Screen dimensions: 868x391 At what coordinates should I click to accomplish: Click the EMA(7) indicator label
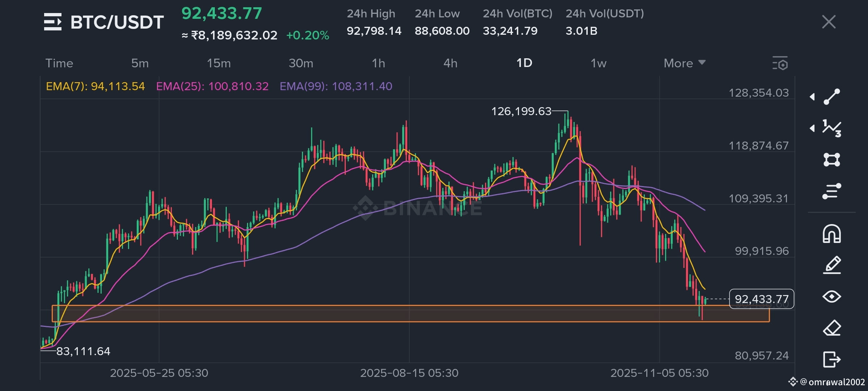click(95, 86)
